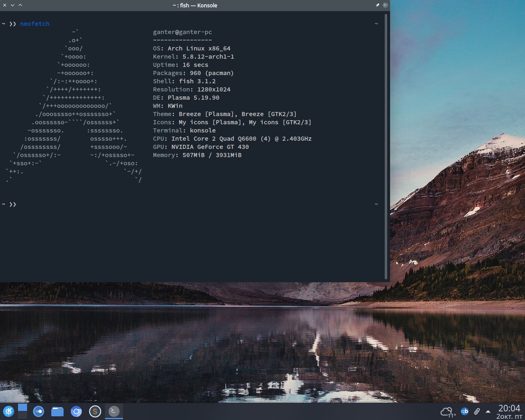Switch to the second virtual desktop in pager

pos(23,415)
